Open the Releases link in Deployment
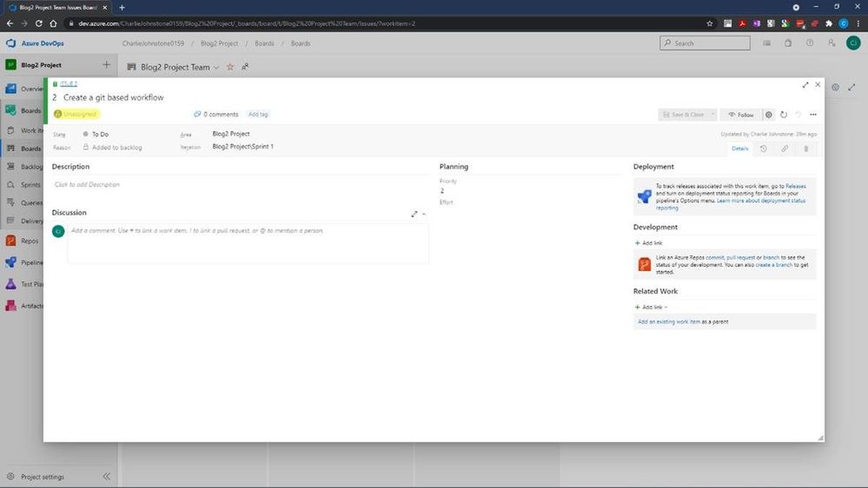The height and width of the screenshot is (488, 868). [796, 186]
